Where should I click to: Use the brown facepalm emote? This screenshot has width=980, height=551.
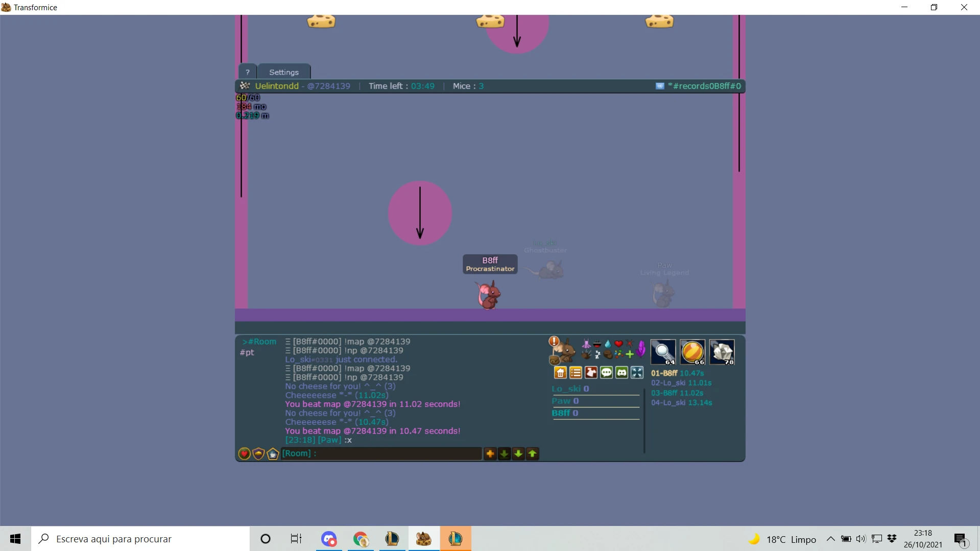pyautogui.click(x=608, y=354)
